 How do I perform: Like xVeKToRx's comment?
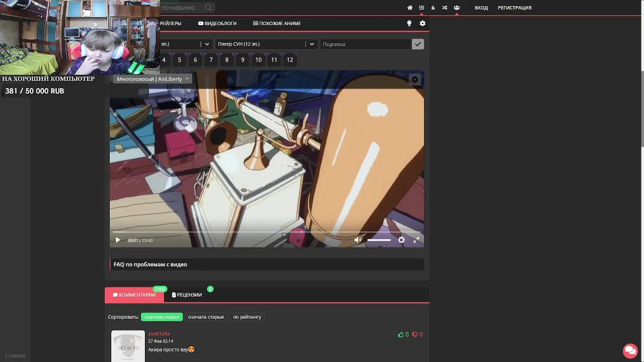404,334
